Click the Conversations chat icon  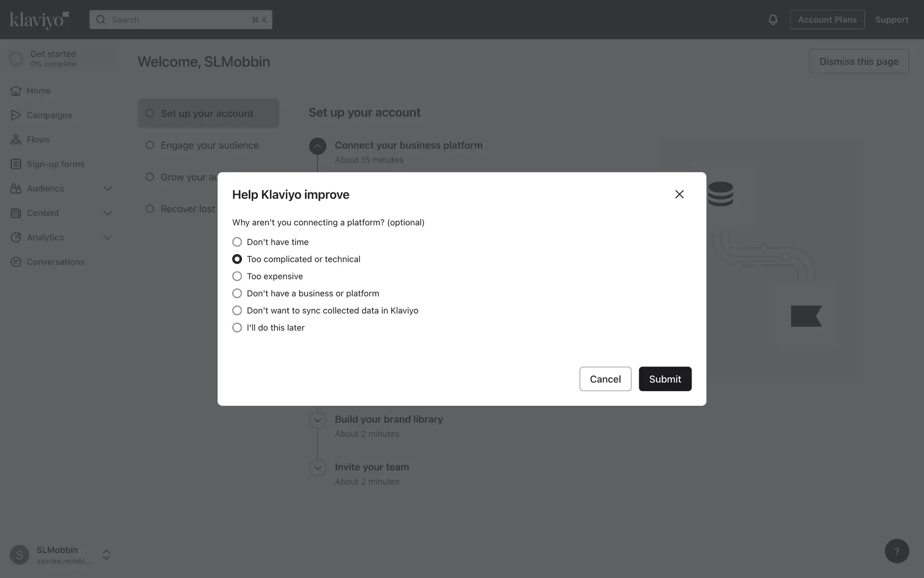click(16, 262)
